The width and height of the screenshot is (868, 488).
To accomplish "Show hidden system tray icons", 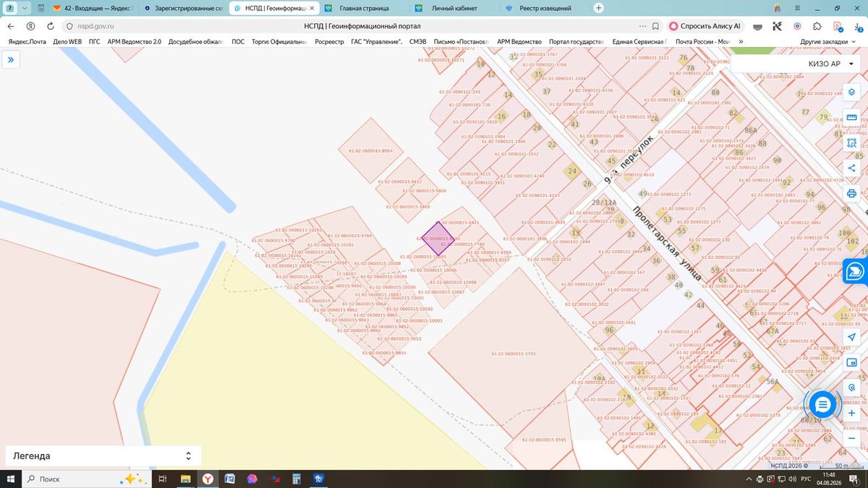I will coord(749,479).
